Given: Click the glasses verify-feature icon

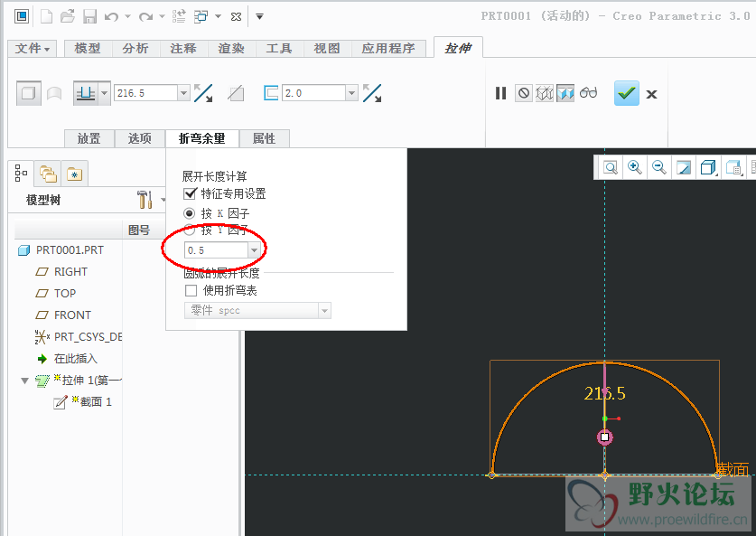Looking at the screenshot, I should 588,92.
